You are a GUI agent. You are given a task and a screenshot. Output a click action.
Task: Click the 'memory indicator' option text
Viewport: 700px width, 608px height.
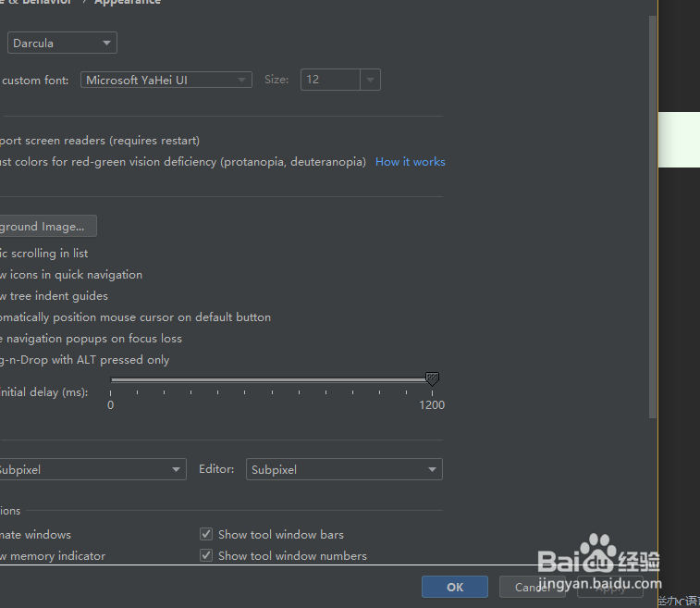coord(57,556)
